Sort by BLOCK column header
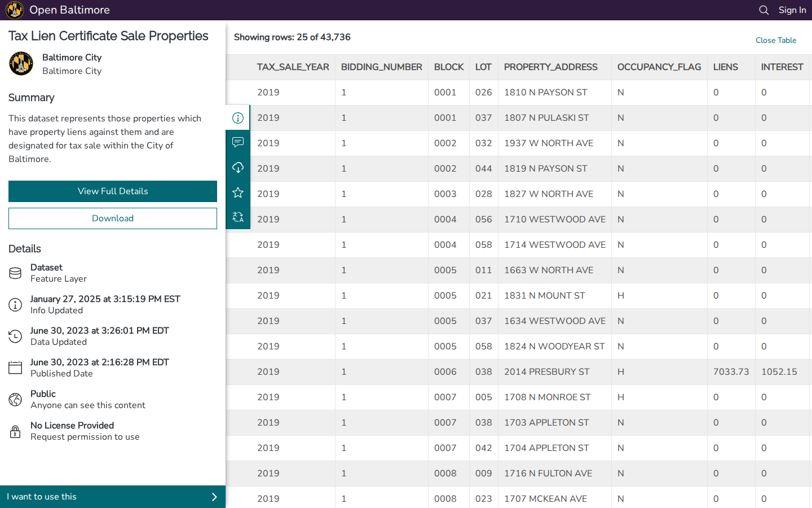812x508 pixels. click(449, 67)
